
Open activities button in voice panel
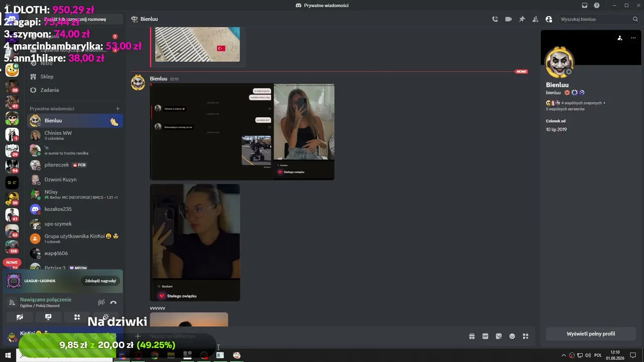tap(77, 317)
